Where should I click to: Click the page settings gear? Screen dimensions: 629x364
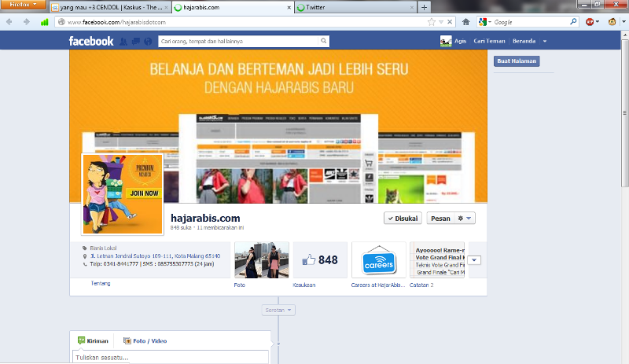point(461,219)
